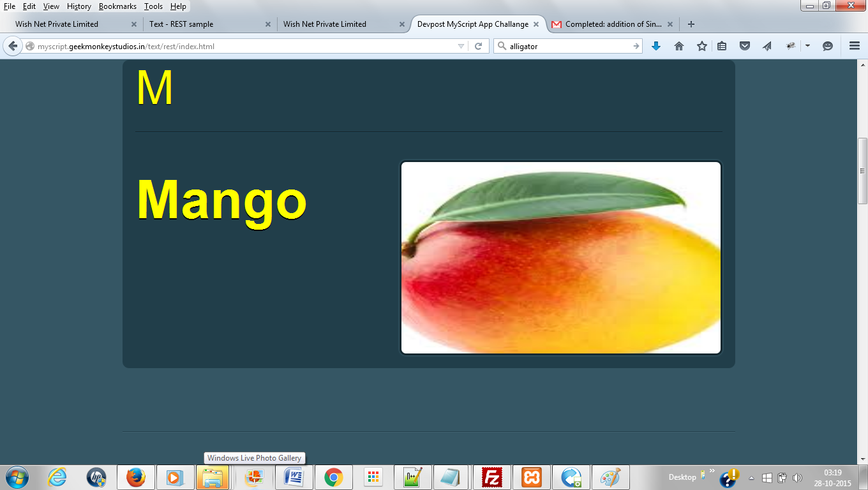Viewport: 868px width, 490px height.
Task: Open the HP taskbar icon
Action: [96, 477]
